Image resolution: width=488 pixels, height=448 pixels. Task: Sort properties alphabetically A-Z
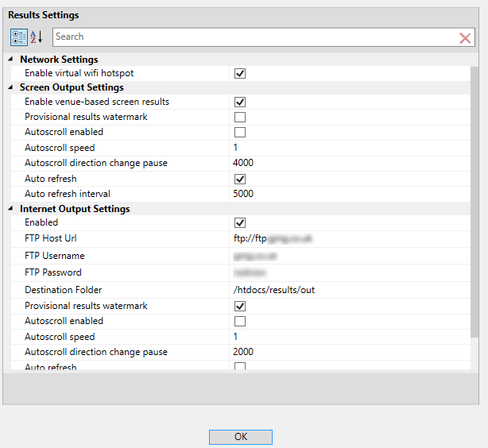coord(37,37)
